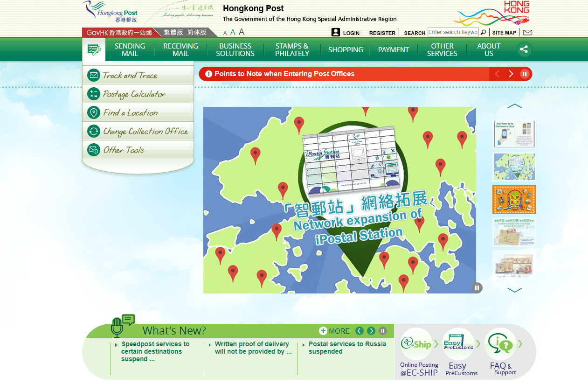This screenshot has width=588, height=384.
Task: Click the Hong Kong dragon brand logo
Action: click(x=491, y=14)
